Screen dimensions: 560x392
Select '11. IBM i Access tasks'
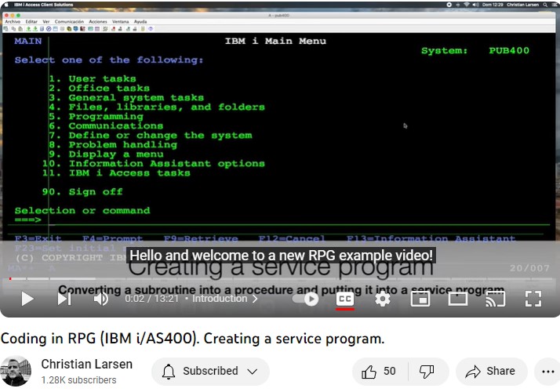click(116, 172)
